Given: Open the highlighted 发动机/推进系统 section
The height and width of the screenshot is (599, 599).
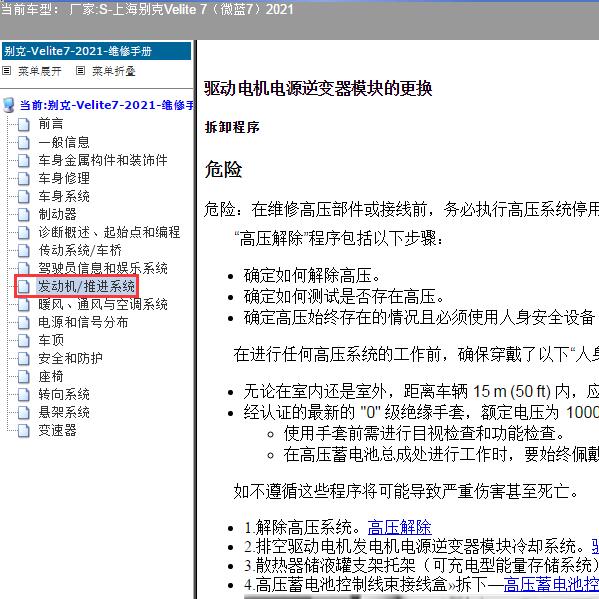Looking at the screenshot, I should [86, 286].
